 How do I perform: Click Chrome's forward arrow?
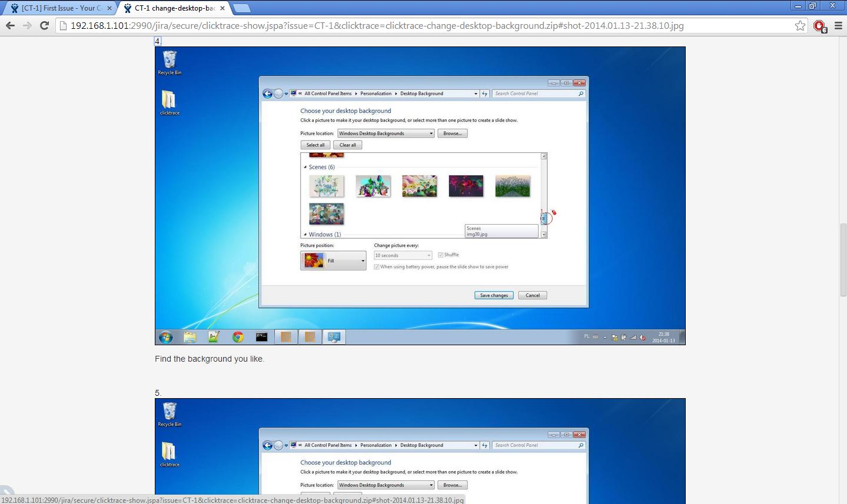27,25
